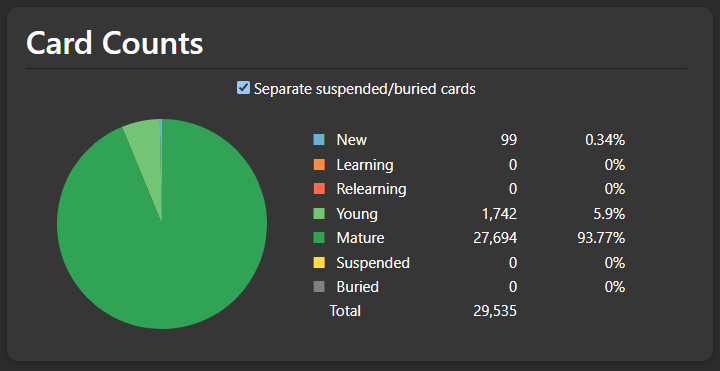Click the dark green Mature swatch
Viewport: 720px width, 371px height.
pos(319,238)
